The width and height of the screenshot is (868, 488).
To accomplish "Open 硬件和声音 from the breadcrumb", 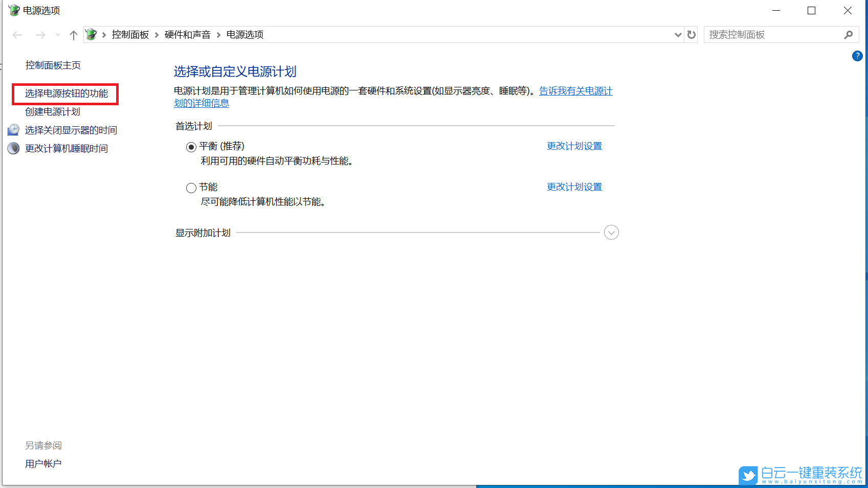I will click(x=187, y=34).
